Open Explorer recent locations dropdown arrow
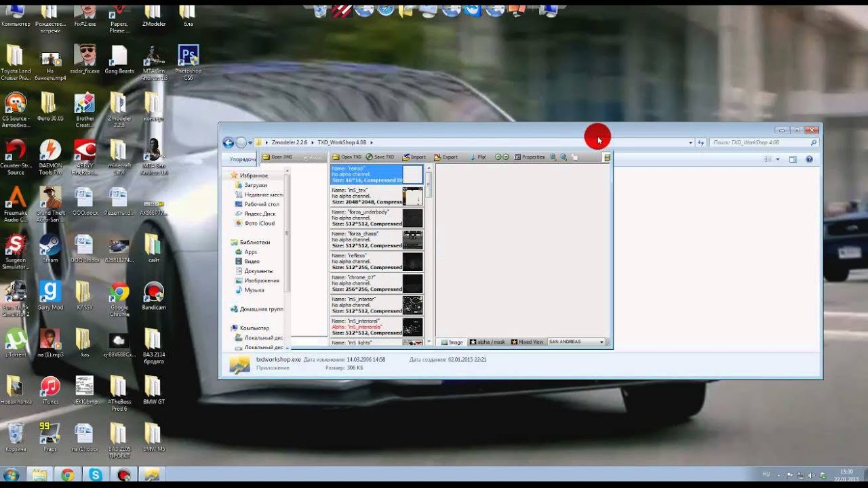This screenshot has height=488, width=868. pos(250,143)
